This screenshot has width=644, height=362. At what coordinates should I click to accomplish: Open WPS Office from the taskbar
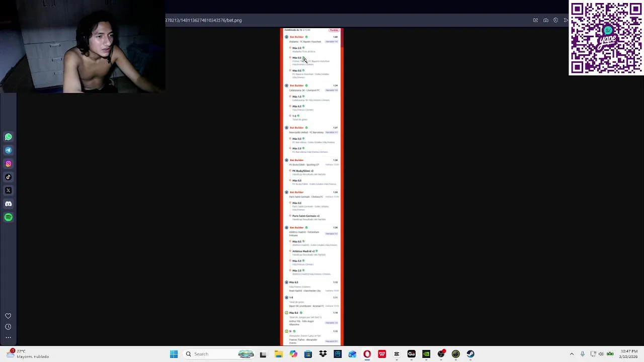tap(382, 354)
